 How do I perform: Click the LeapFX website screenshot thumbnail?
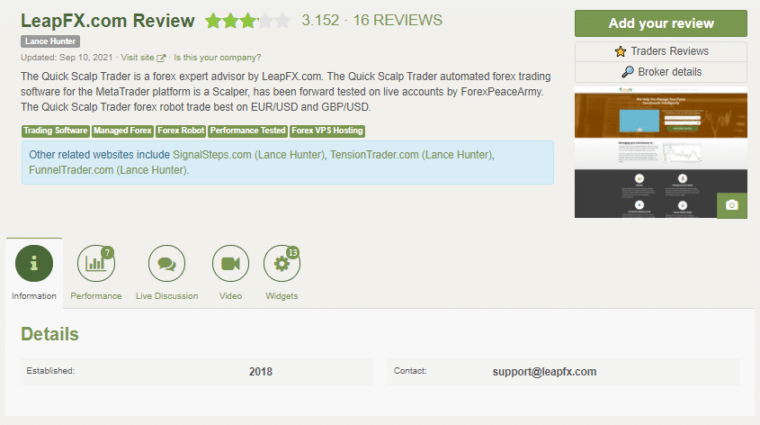click(661, 152)
